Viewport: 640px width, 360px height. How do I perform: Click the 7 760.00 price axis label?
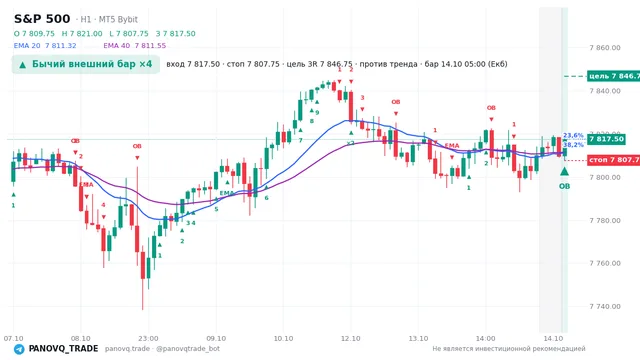tap(605, 263)
